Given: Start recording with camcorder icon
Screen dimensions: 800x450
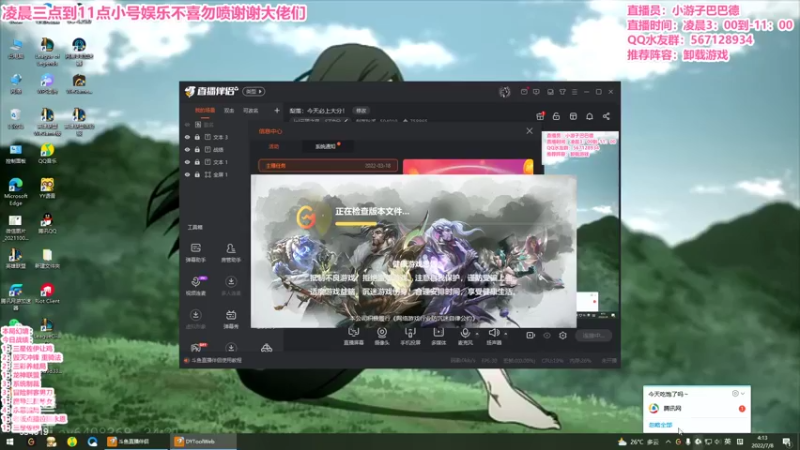Looking at the screenshot, I should pos(531,335).
